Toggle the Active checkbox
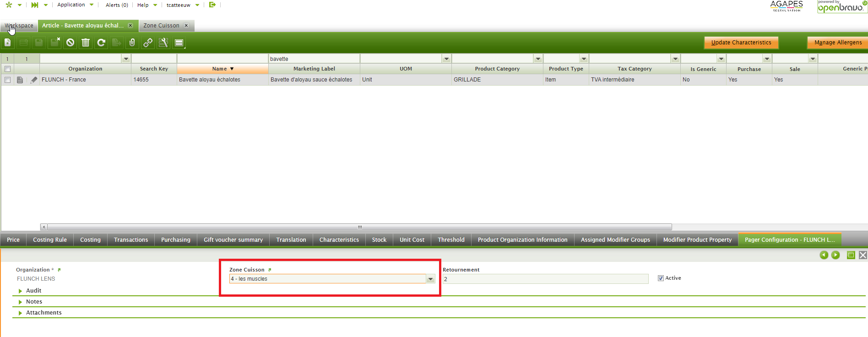This screenshot has height=337, width=868. pyautogui.click(x=661, y=278)
